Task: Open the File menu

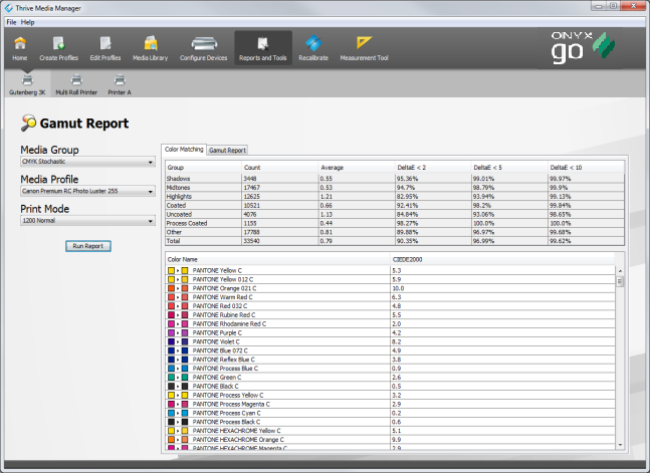Action: (x=11, y=22)
